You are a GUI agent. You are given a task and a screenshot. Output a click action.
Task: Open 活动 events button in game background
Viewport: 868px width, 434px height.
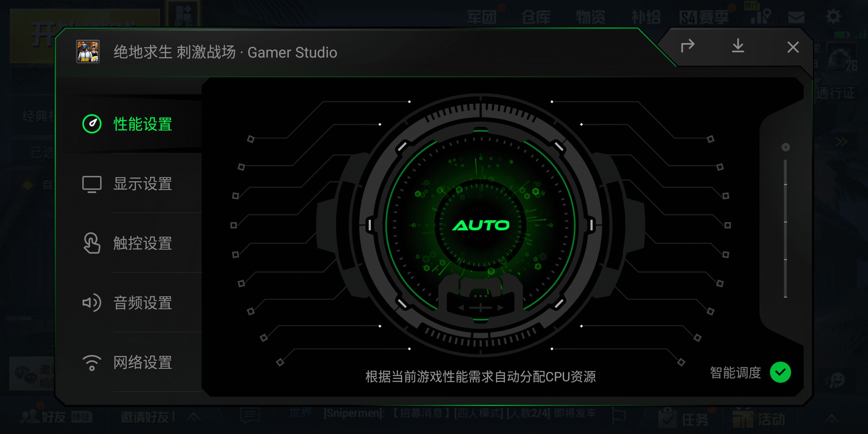759,419
